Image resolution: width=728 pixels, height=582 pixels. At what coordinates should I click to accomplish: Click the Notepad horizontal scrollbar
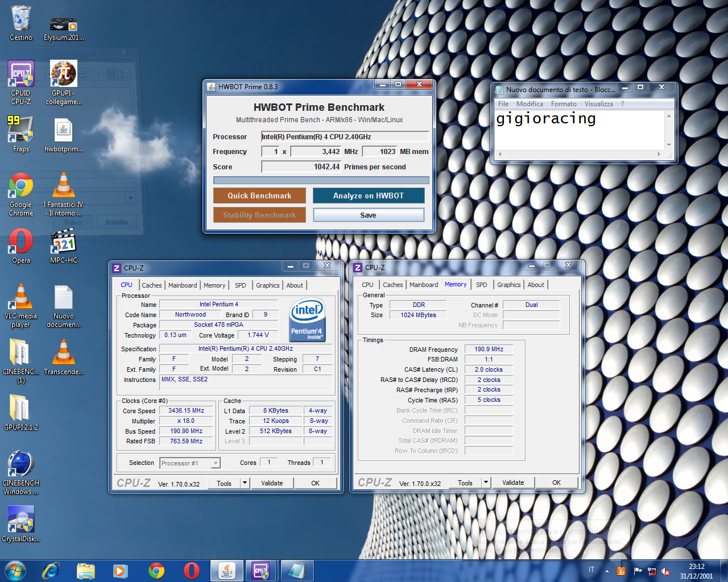(x=580, y=154)
